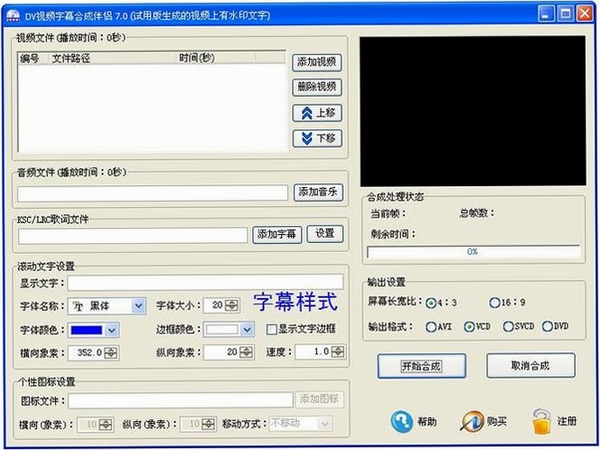The image size is (600, 450).
Task: Adjust the 字体大小 spinner arrows
Action: tap(232, 305)
